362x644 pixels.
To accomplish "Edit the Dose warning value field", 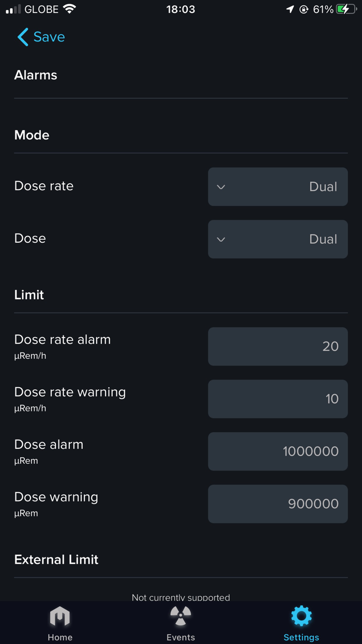I will coord(278,504).
